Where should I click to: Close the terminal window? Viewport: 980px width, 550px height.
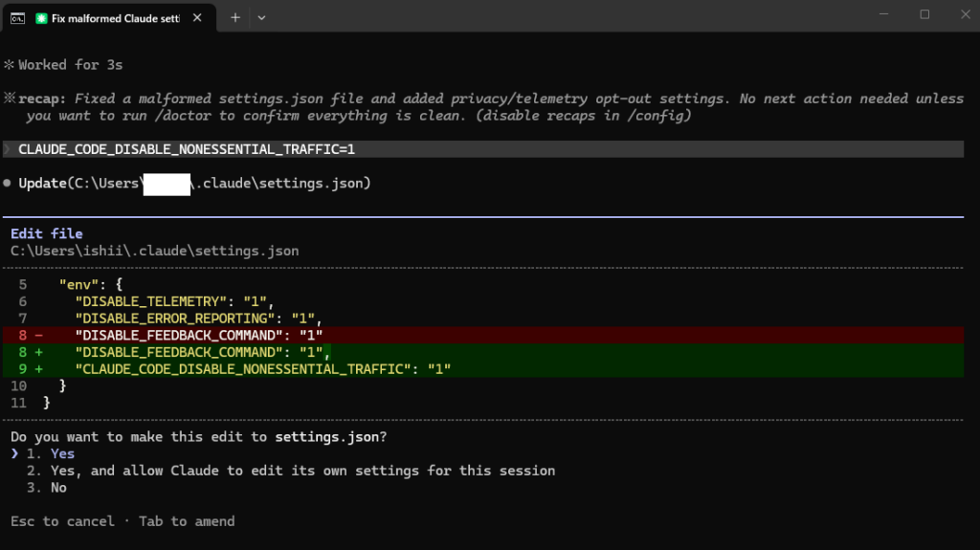click(x=965, y=14)
